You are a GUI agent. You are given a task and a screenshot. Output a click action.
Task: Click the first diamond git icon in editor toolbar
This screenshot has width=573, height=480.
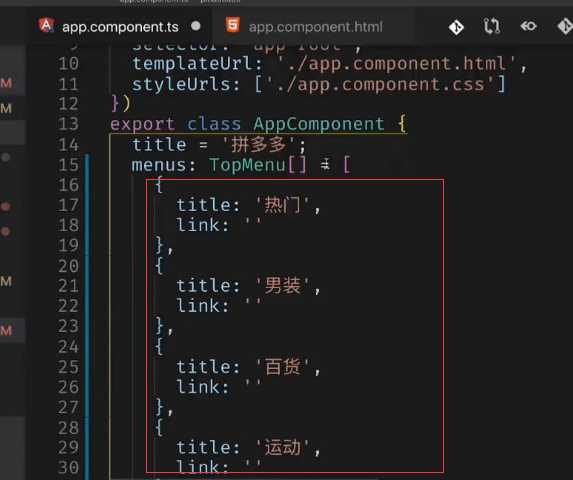[x=456, y=27]
